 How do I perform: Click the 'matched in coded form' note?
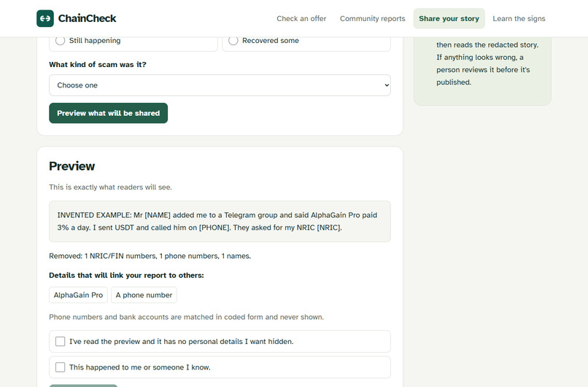[x=186, y=317]
